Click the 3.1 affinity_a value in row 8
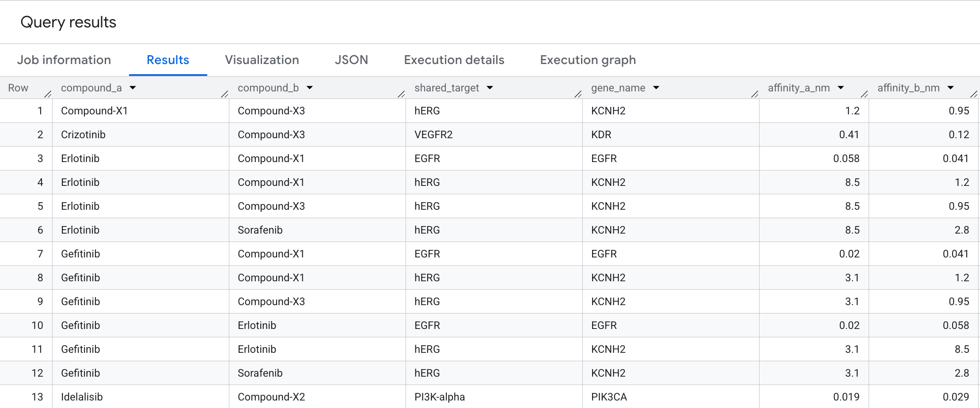 (x=852, y=278)
